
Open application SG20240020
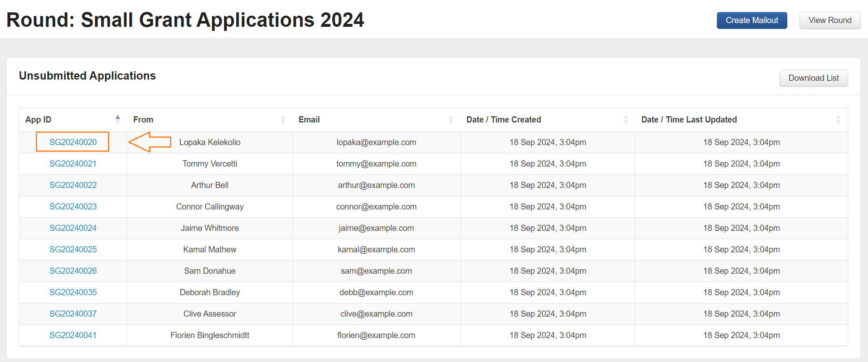(x=73, y=142)
